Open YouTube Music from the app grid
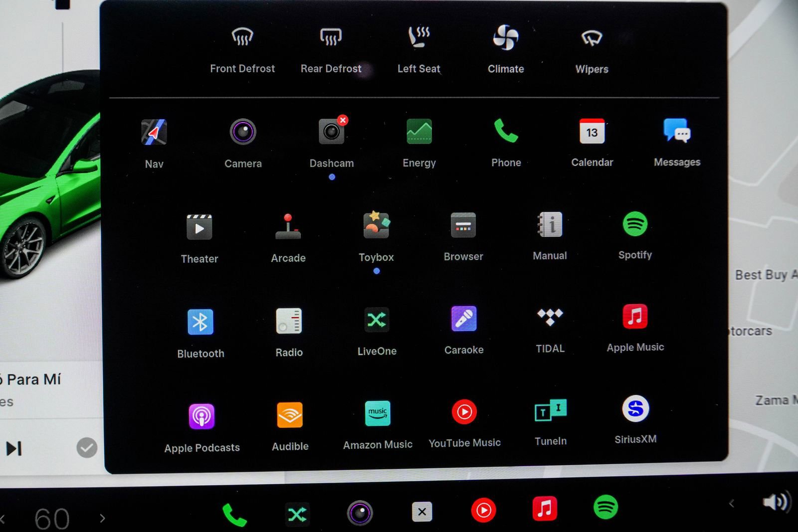This screenshot has width=798, height=532. [x=464, y=424]
